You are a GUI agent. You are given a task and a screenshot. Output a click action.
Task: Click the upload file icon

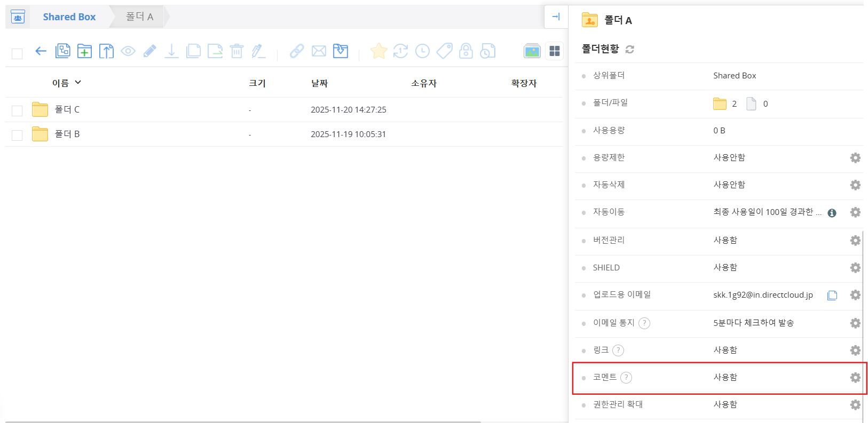click(106, 51)
